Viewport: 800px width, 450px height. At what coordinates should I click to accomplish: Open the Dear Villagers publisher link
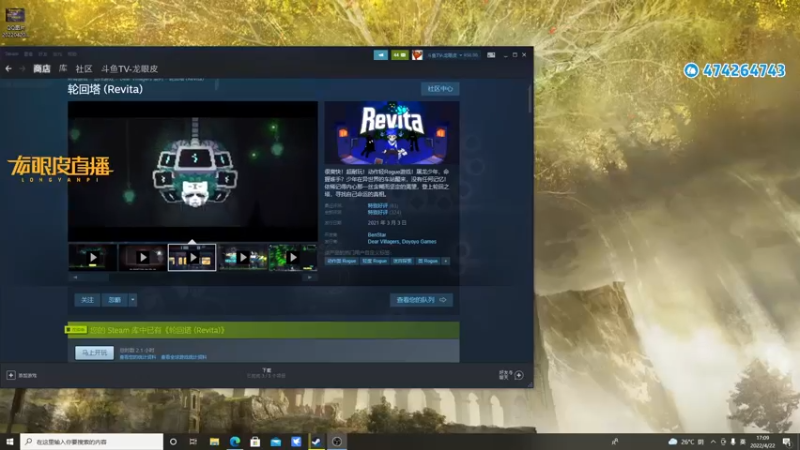pos(386,241)
